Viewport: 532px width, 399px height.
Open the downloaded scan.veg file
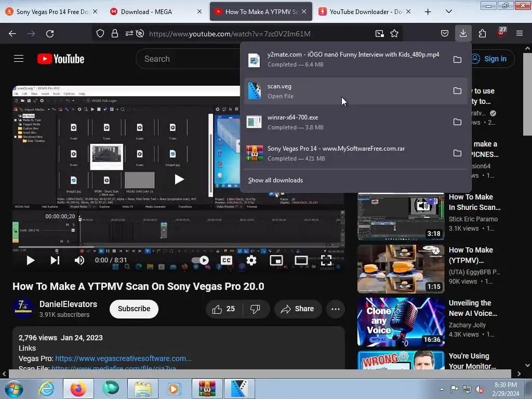[x=346, y=91]
